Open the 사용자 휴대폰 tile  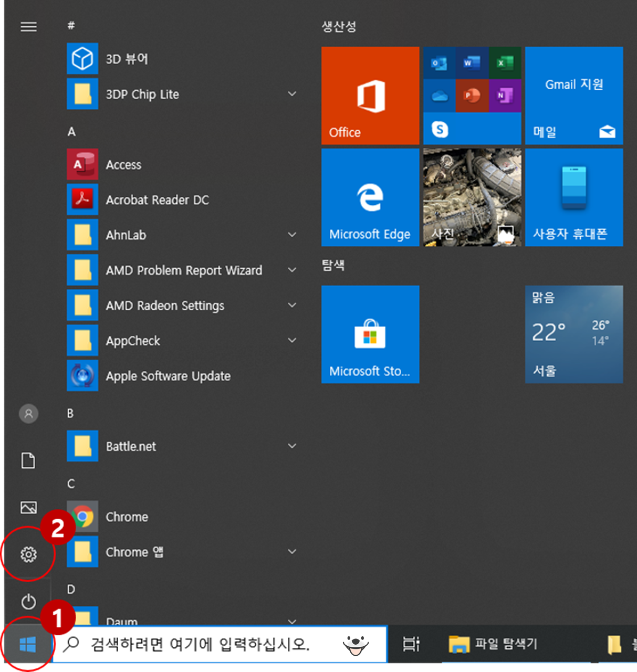pyautogui.click(x=574, y=197)
